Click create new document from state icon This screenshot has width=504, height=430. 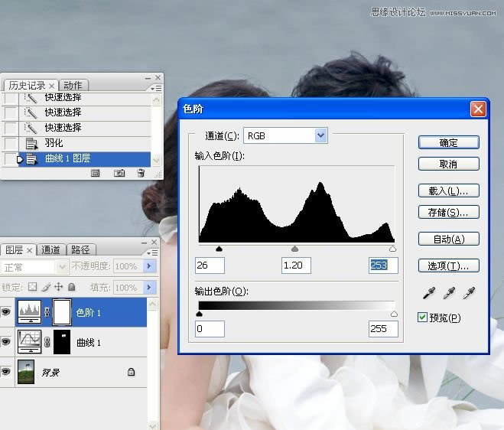pos(96,174)
